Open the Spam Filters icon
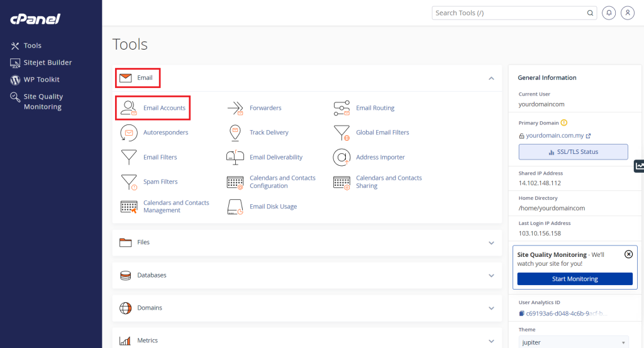 pyautogui.click(x=128, y=182)
